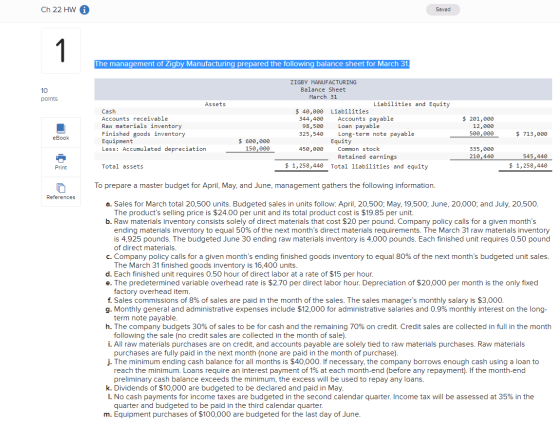560x425 pixels.
Task: Click the References text label
Action: coord(61,197)
